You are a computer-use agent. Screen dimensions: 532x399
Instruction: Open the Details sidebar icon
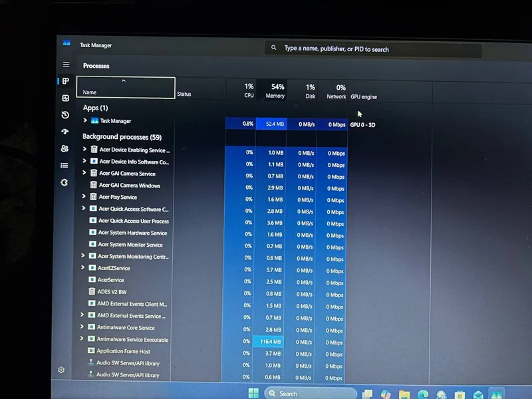coord(65,165)
